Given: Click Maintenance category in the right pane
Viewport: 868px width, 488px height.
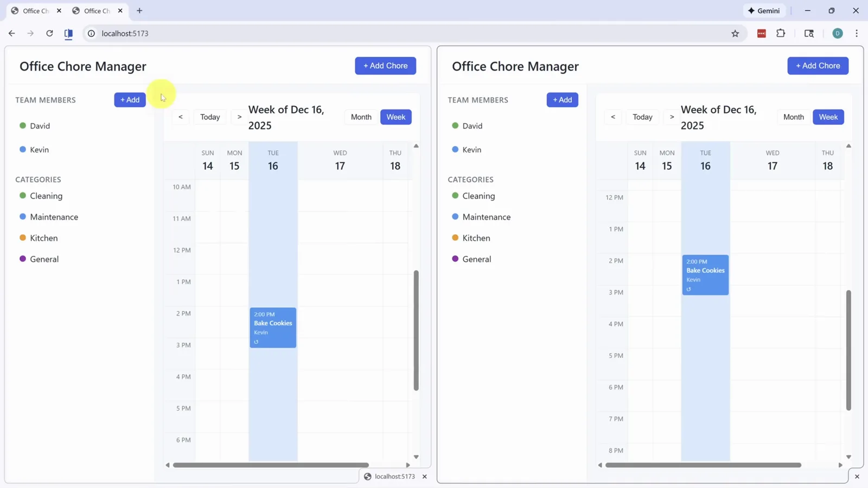Looking at the screenshot, I should tap(486, 217).
